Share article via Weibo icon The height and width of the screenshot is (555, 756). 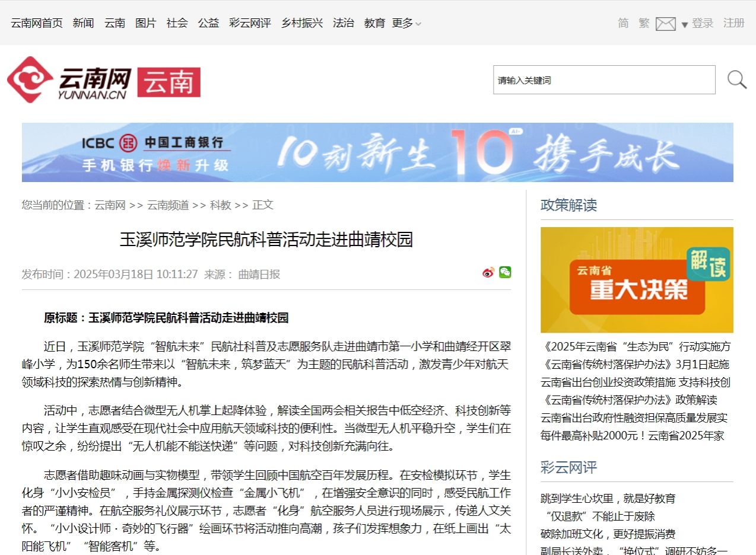[488, 273]
